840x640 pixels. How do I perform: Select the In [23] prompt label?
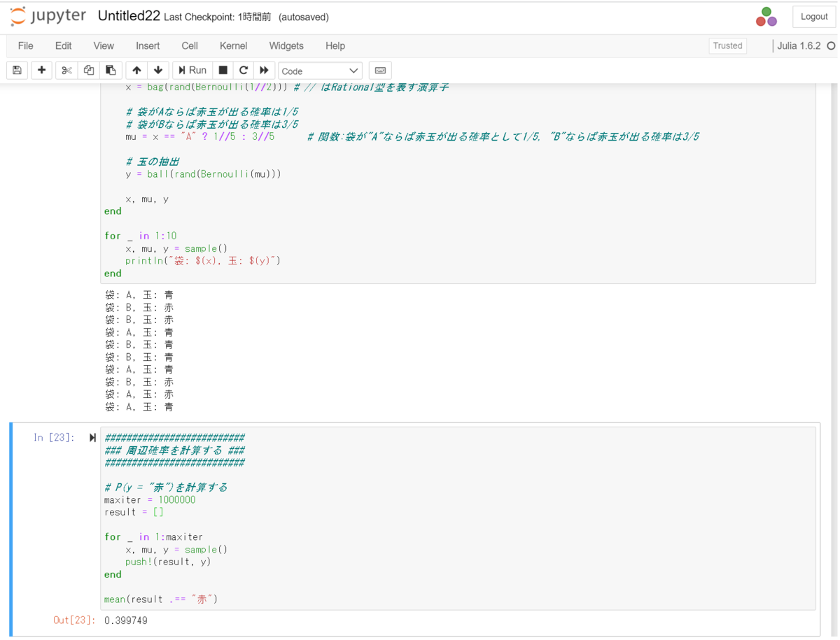tap(54, 438)
